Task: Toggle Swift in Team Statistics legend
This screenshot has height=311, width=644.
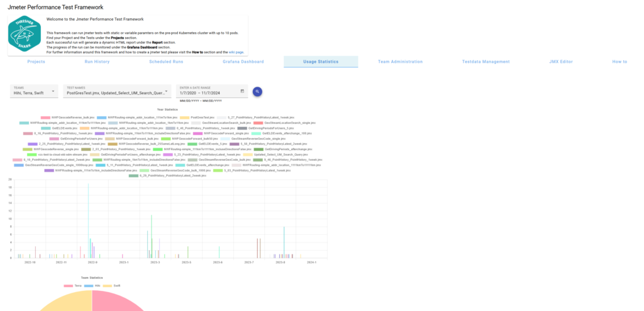Action: [x=111, y=286]
